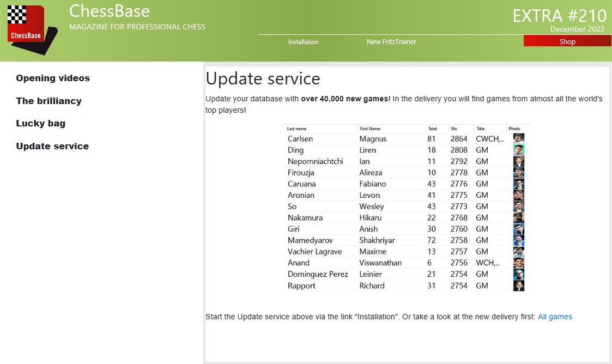The height and width of the screenshot is (364, 612).
Task: Open the Installation menu item
Action: click(303, 42)
